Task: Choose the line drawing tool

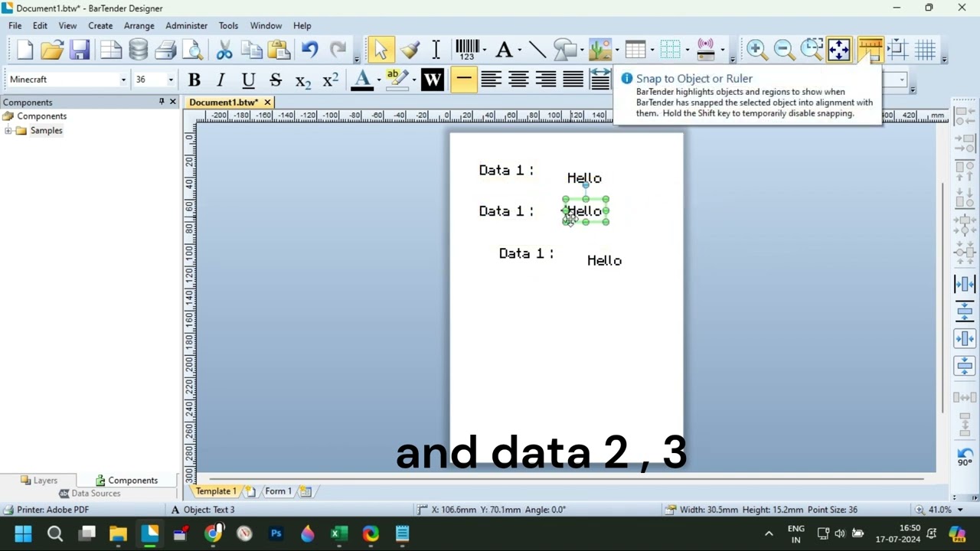Action: click(537, 50)
